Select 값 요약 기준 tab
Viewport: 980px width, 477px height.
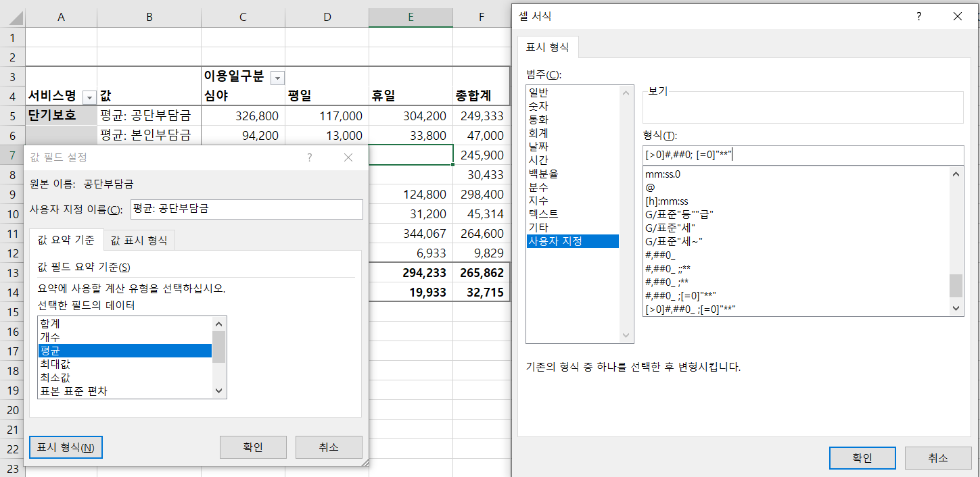(x=66, y=240)
